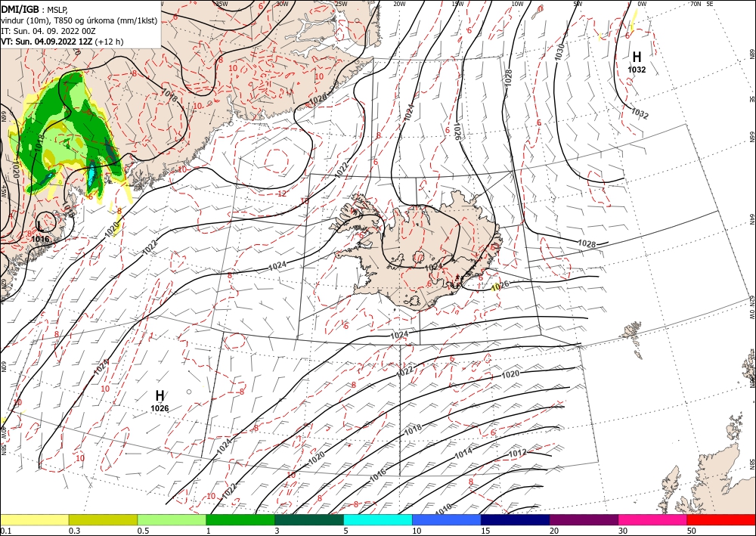The image size is (756, 536).
Task: Click the legend value "50" under the color bar
Action: (692, 531)
